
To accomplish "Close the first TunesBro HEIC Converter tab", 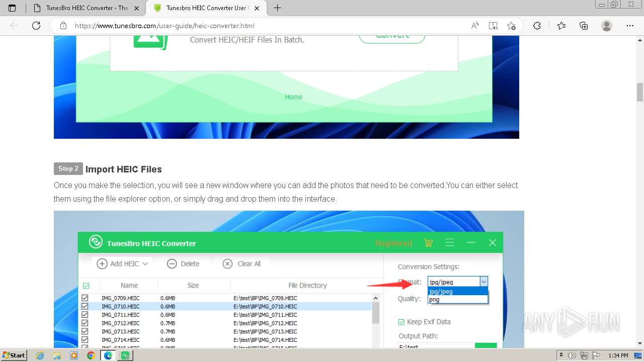I will pos(136,8).
